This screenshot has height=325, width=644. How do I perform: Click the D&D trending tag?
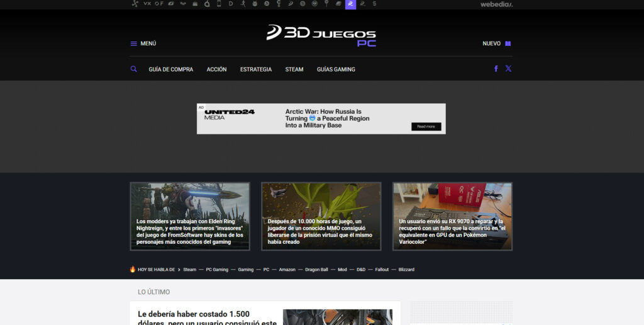point(361,270)
